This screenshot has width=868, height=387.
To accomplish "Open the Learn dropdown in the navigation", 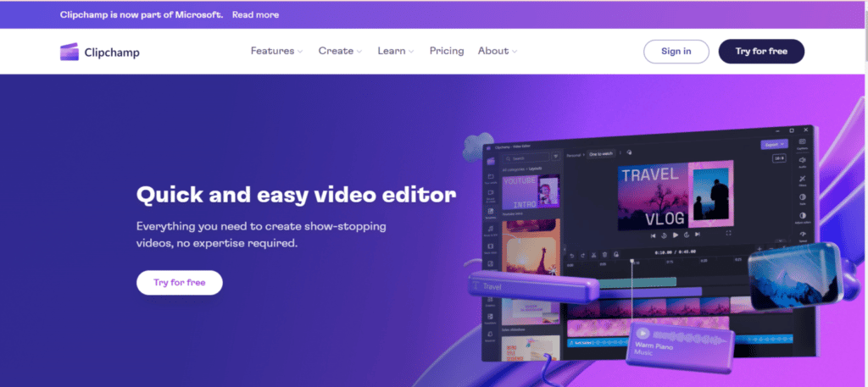I will [x=396, y=52].
